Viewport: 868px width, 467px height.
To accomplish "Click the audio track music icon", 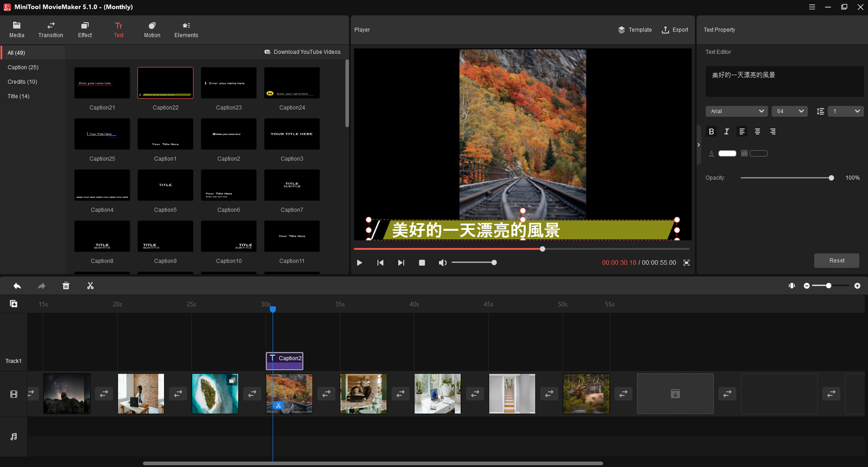I will (x=14, y=437).
